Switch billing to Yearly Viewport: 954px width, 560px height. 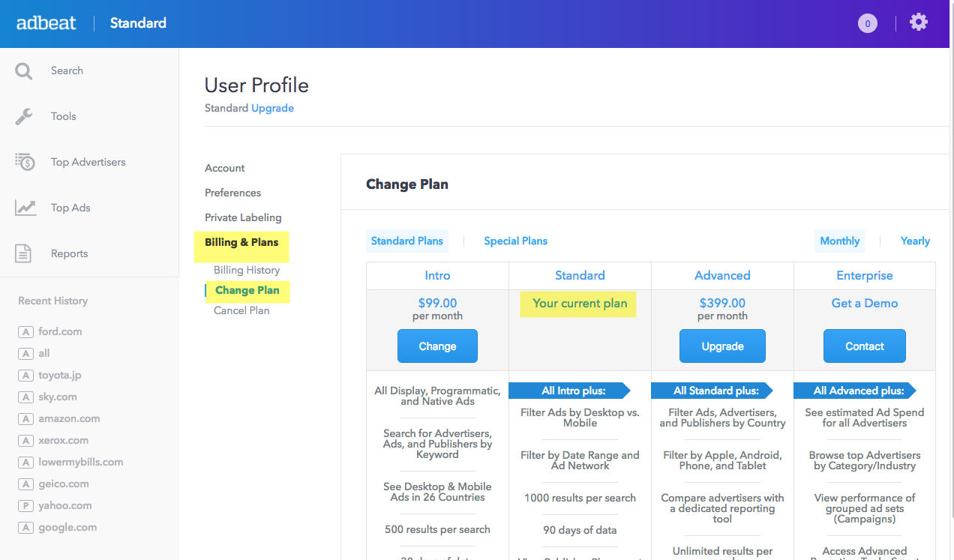[x=915, y=241]
